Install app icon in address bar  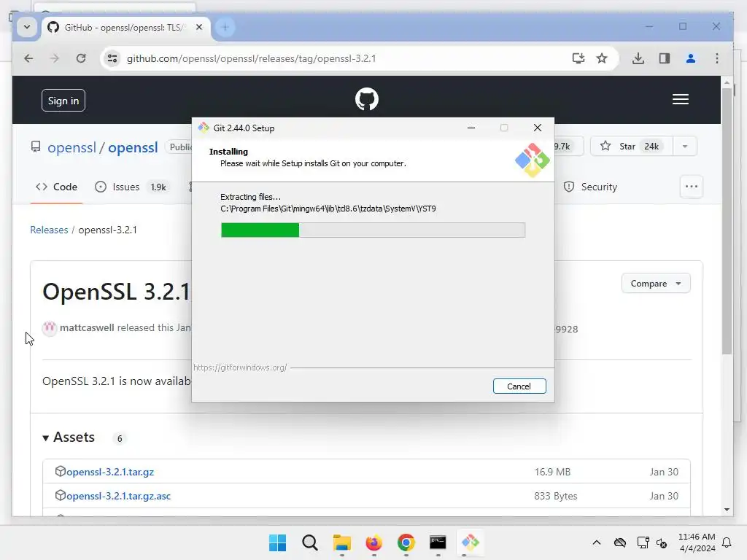[x=578, y=58]
